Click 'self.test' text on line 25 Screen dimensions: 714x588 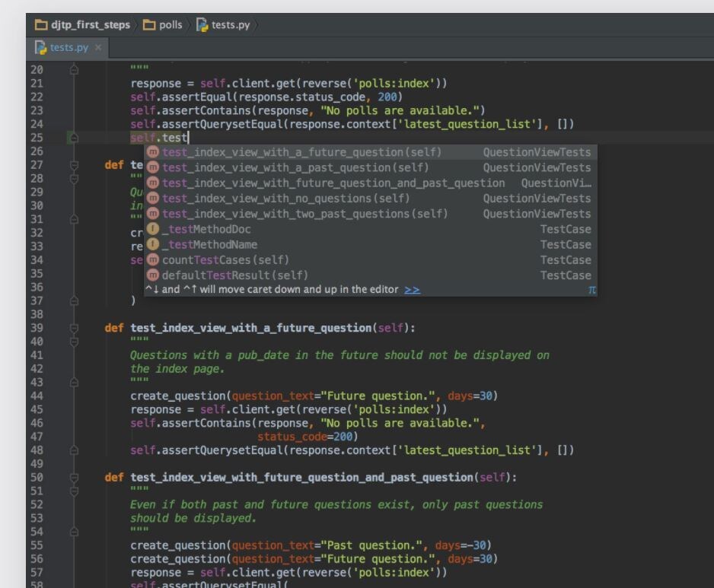pyautogui.click(x=158, y=138)
